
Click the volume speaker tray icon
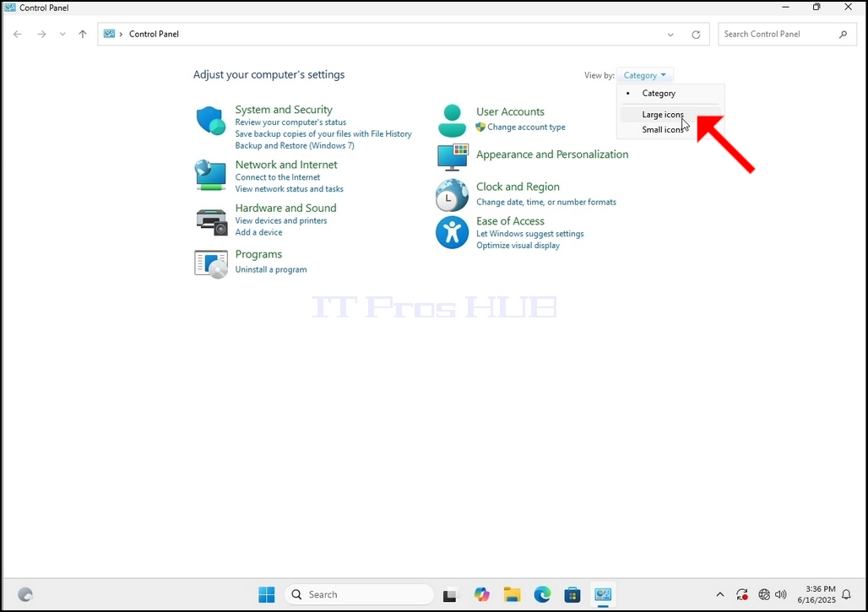click(781, 594)
